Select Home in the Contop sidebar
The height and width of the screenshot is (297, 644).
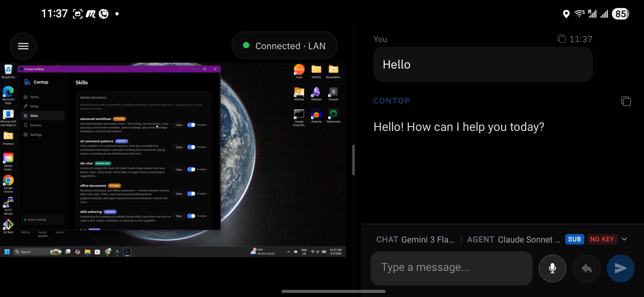pos(34,97)
